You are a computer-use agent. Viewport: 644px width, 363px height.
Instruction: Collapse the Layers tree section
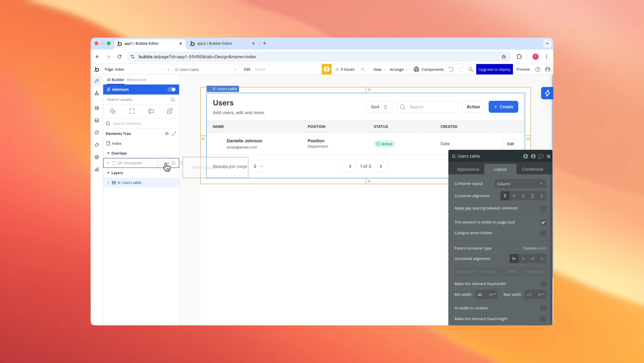tap(108, 173)
